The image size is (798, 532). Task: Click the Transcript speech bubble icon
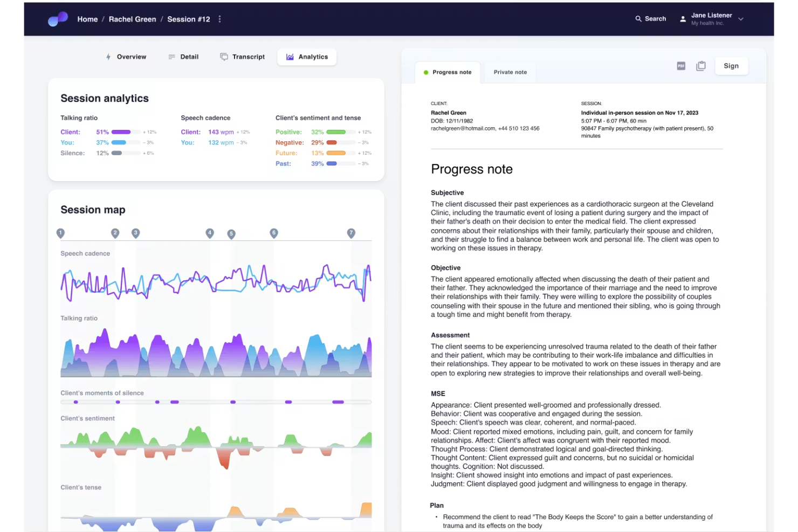[x=224, y=57]
